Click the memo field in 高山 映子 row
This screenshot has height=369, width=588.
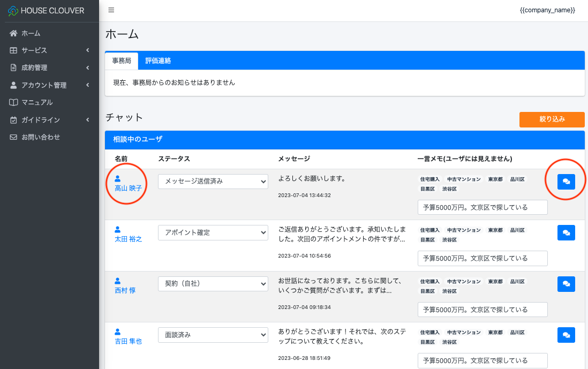point(482,207)
